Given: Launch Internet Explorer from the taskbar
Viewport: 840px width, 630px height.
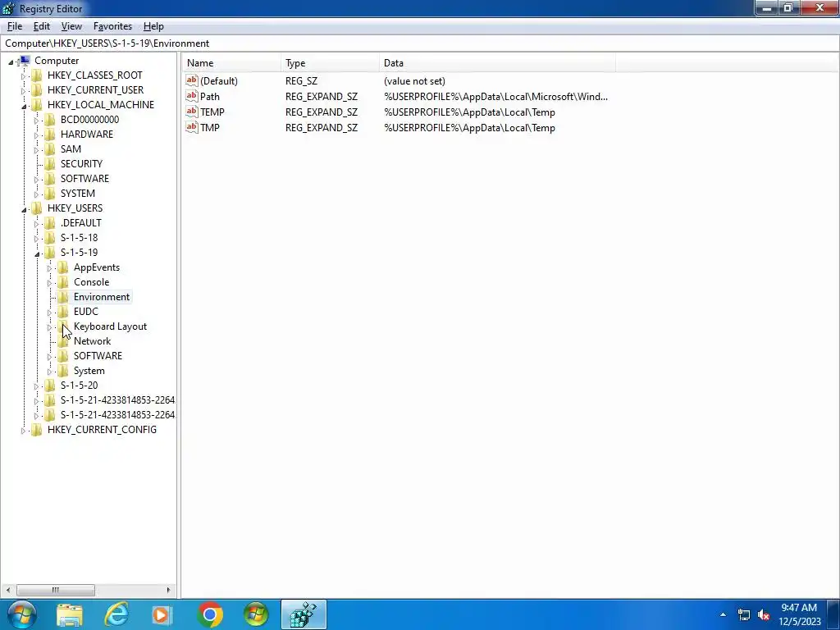Looking at the screenshot, I should [x=116, y=614].
